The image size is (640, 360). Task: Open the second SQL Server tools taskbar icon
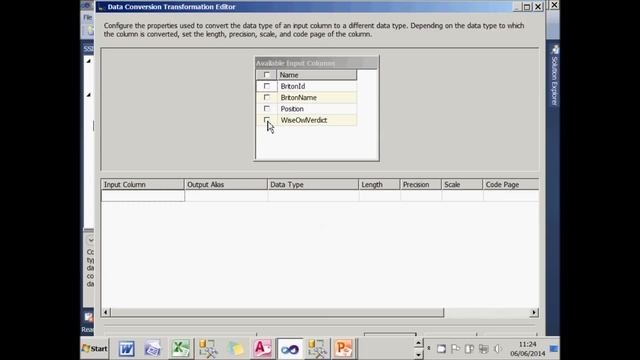pyautogui.click(x=317, y=349)
